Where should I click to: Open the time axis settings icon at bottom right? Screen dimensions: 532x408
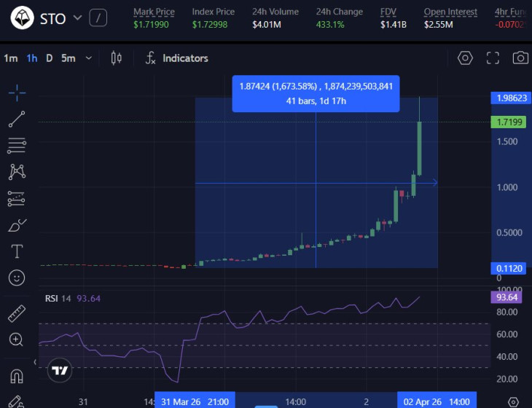point(513,402)
